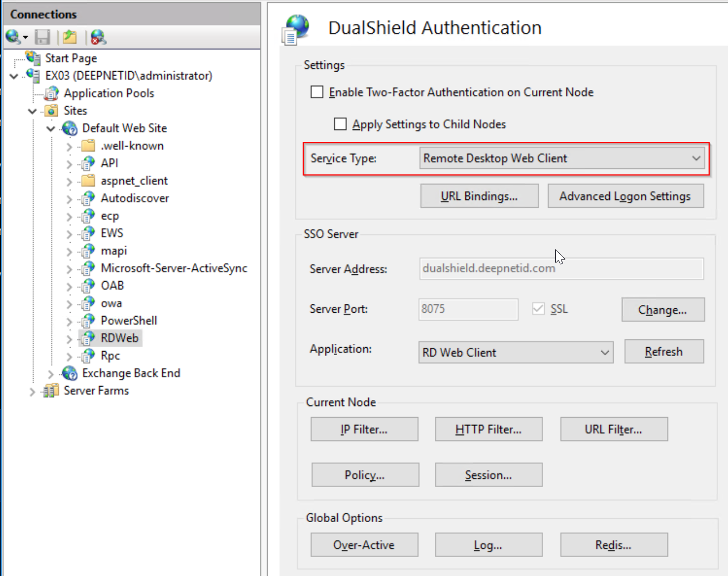Open the Service Type dropdown

click(562, 158)
